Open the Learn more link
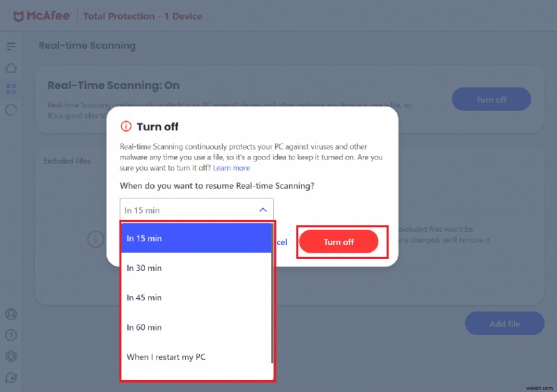 (x=231, y=168)
